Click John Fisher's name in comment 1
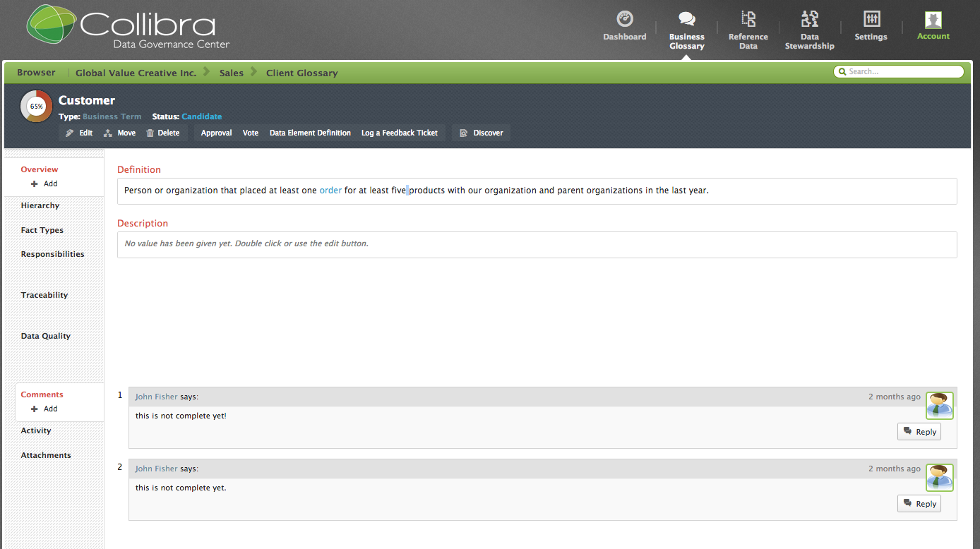The height and width of the screenshot is (549, 980). 157,397
